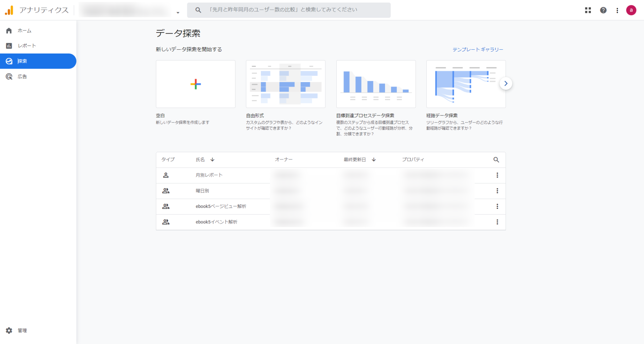Click the magnifier icon in the search bar
This screenshot has width=644, height=344.
pos(198,10)
